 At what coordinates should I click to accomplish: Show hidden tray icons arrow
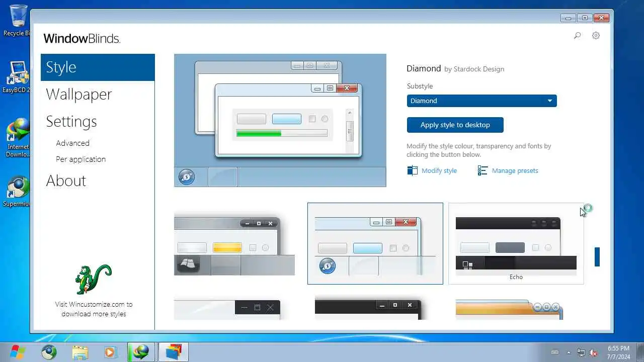pyautogui.click(x=569, y=352)
